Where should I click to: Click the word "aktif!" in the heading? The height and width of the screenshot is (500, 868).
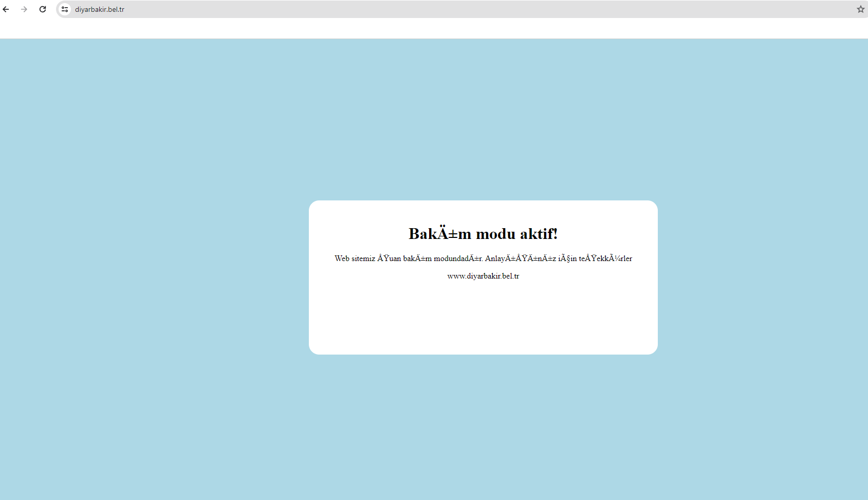(x=539, y=234)
